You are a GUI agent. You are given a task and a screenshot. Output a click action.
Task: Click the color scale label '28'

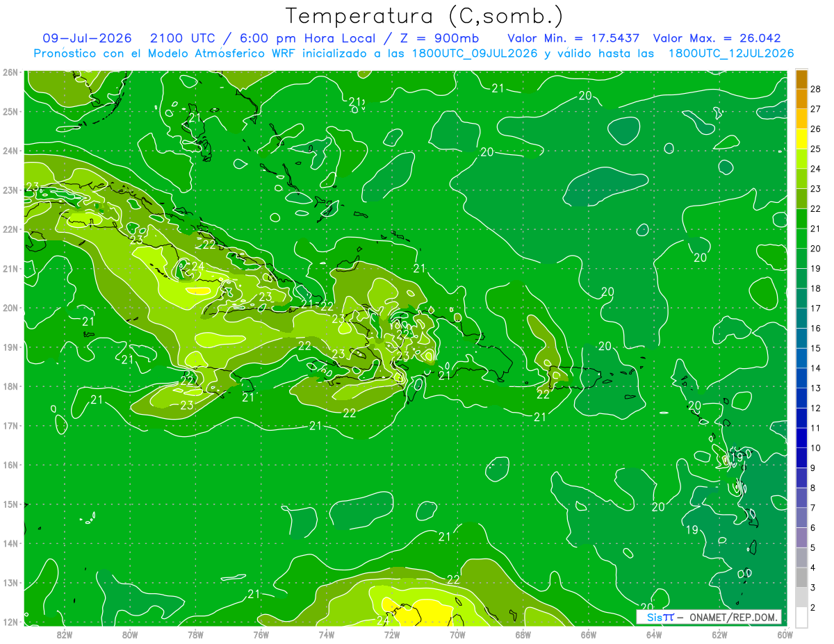815,89
